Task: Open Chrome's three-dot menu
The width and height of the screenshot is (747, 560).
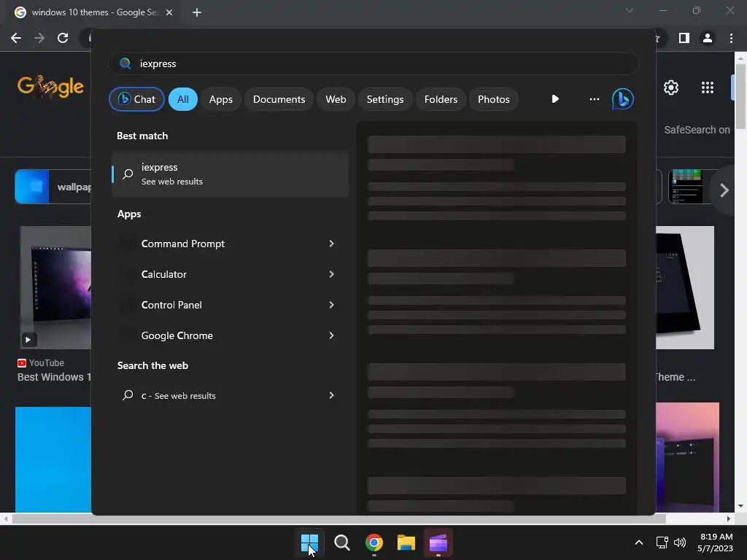Action: 731,38
